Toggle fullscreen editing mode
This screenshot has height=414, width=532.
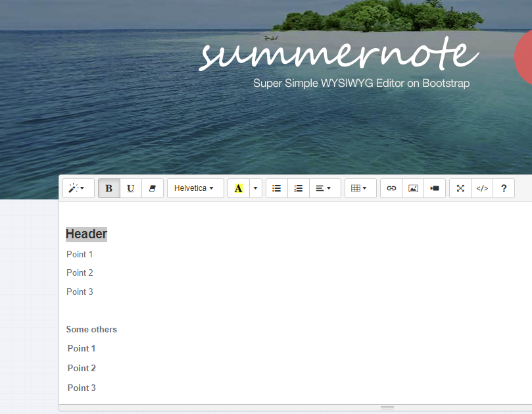460,188
